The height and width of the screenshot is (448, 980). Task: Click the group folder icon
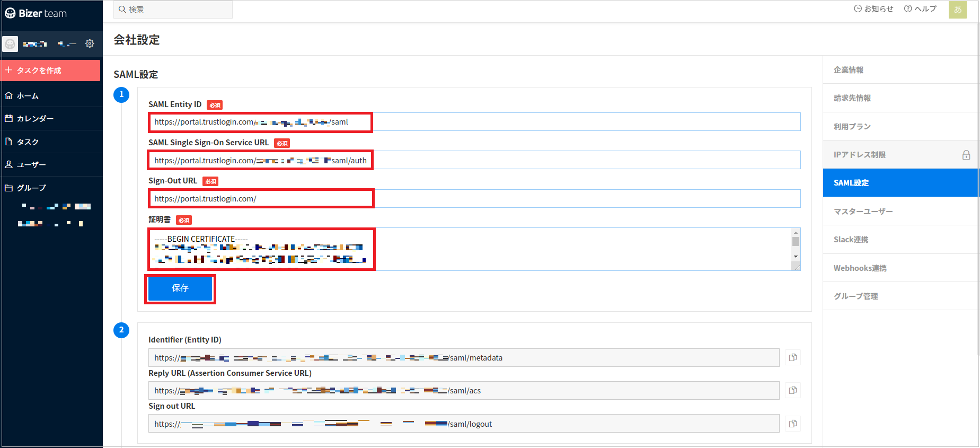(x=8, y=188)
